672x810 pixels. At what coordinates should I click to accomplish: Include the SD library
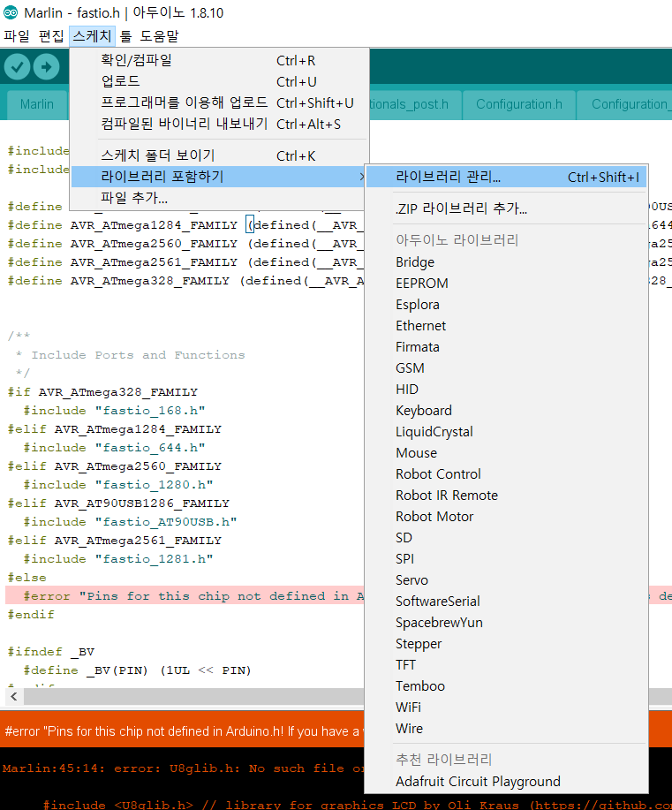(506, 537)
